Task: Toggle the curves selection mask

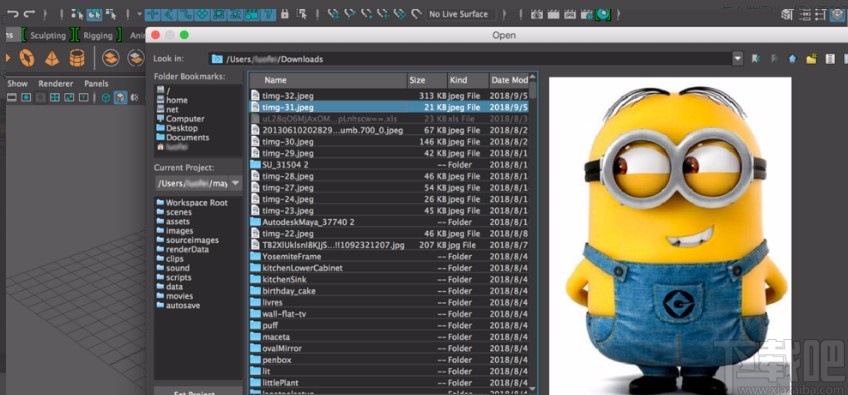Action: click(x=185, y=15)
